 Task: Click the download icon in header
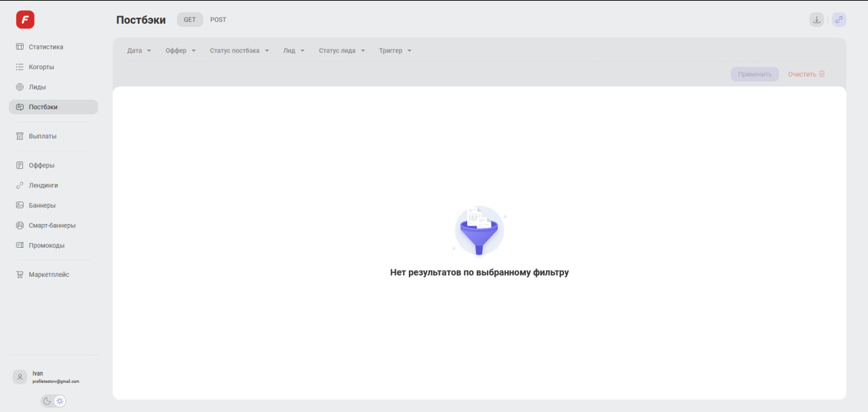[816, 20]
